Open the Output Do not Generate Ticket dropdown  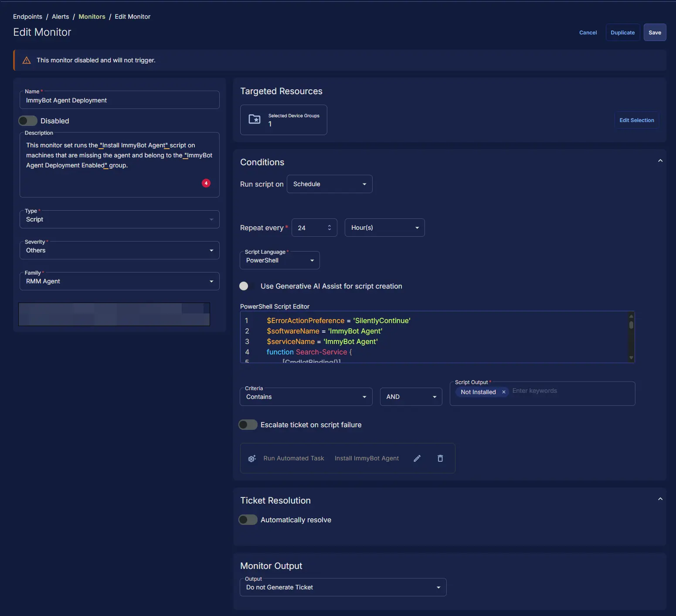343,587
